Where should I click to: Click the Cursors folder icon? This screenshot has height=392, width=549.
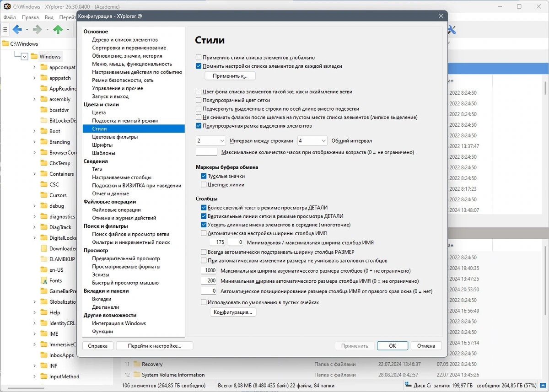pyautogui.click(x=44, y=195)
